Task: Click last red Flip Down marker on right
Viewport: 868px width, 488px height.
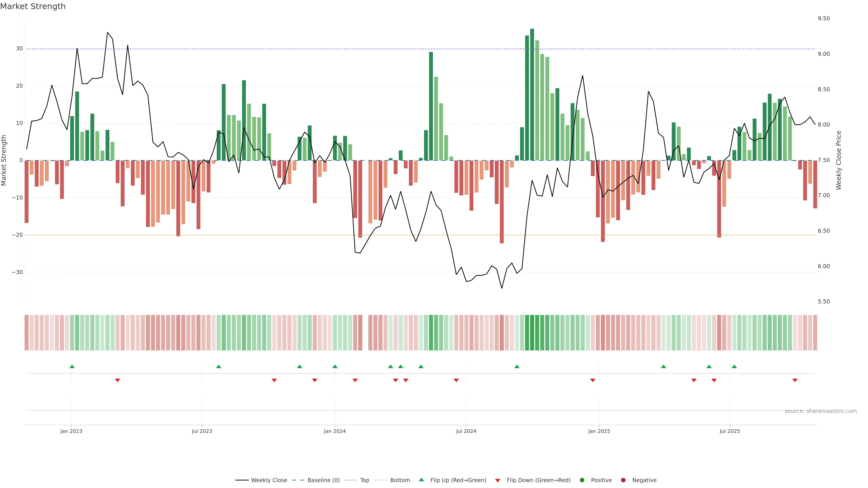Action: pos(795,380)
